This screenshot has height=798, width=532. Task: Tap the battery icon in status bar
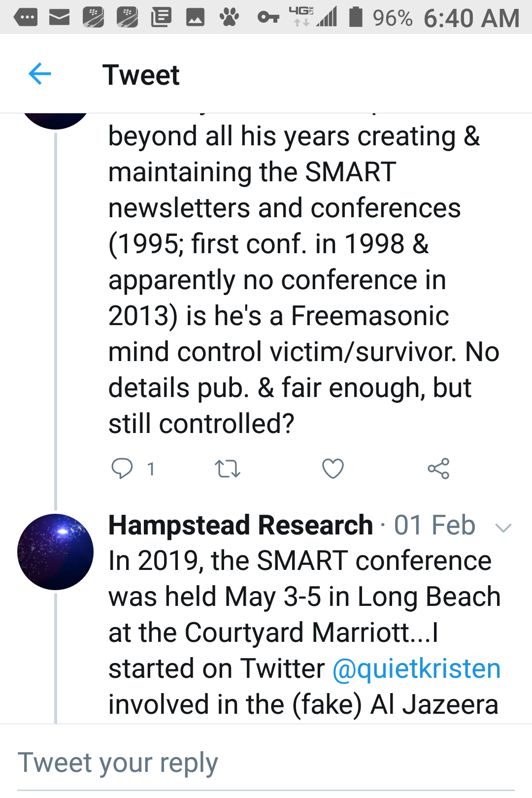pyautogui.click(x=355, y=17)
